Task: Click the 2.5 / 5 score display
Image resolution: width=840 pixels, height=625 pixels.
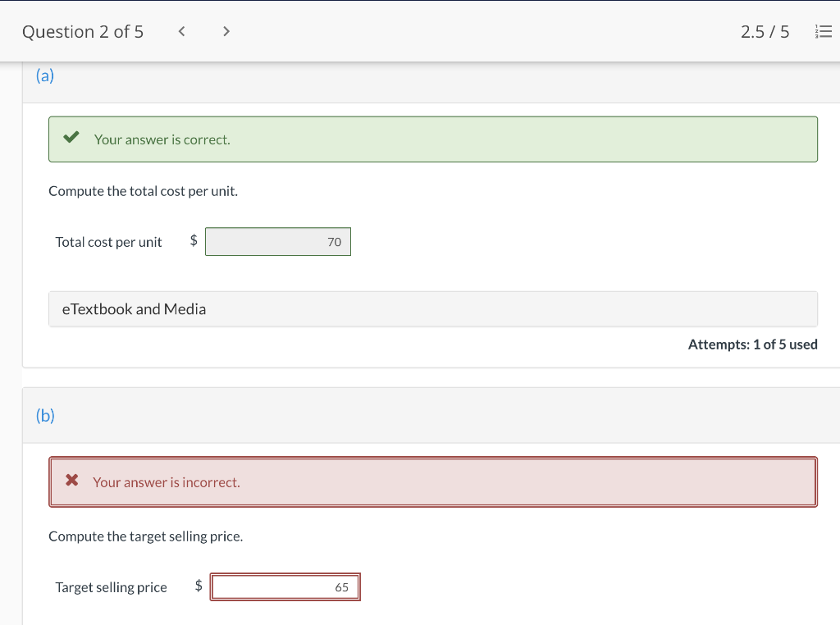Action: pyautogui.click(x=765, y=32)
